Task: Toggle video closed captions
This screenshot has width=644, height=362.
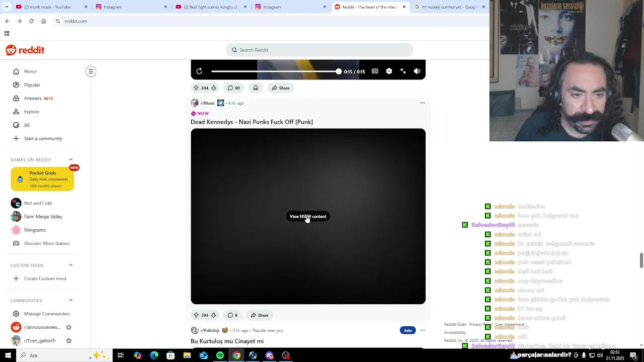Action: [375, 71]
